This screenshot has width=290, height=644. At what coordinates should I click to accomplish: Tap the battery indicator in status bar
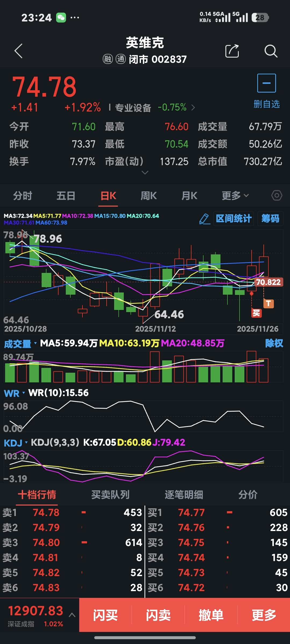(x=260, y=18)
